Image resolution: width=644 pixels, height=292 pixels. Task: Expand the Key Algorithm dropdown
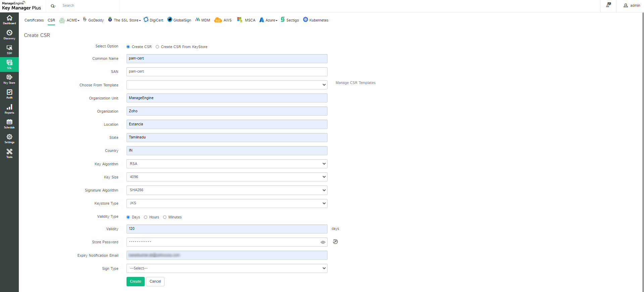[x=227, y=164]
